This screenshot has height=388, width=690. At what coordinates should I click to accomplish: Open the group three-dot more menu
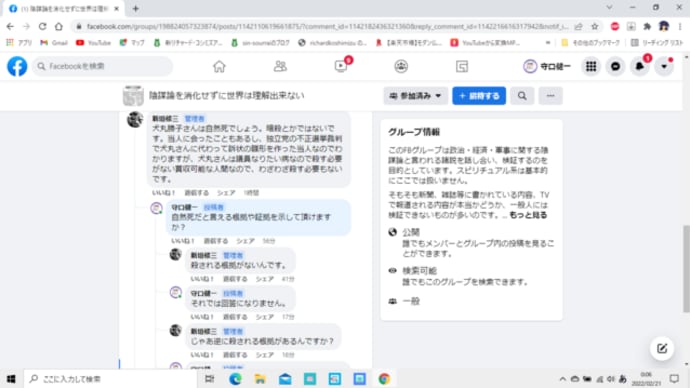click(x=551, y=96)
